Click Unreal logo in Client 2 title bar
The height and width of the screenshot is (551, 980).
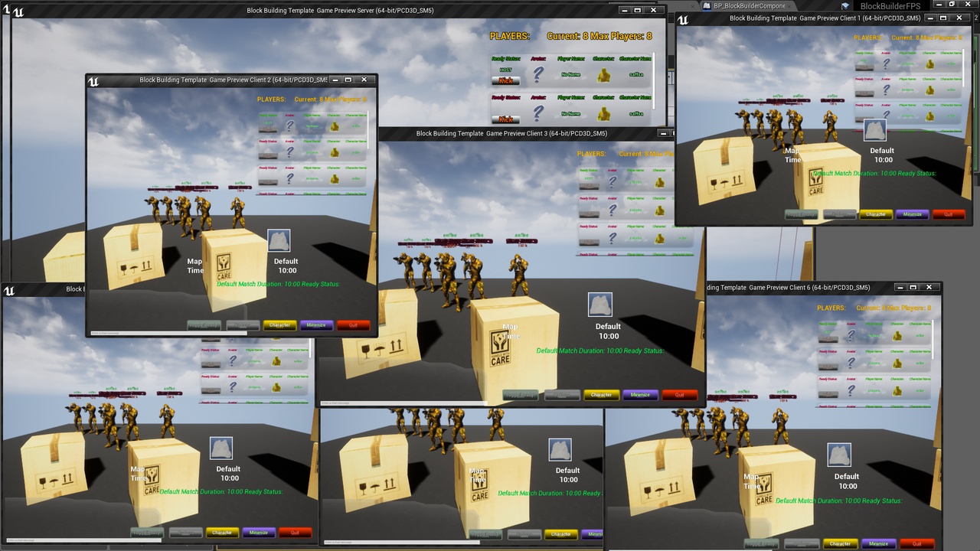93,80
